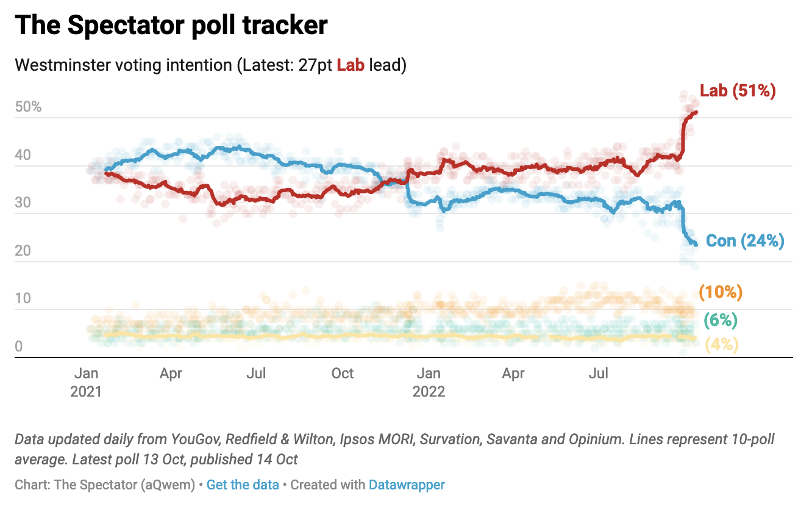Select the orange (10%) series label

tap(721, 292)
